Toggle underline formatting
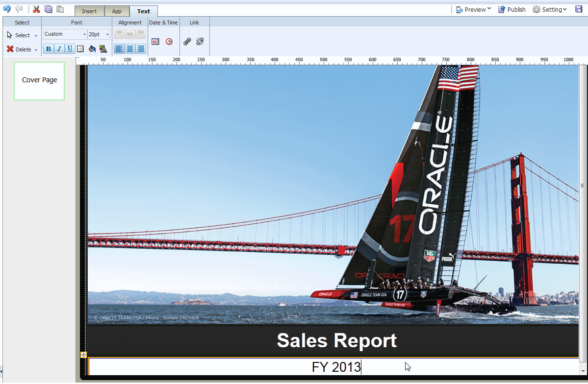This screenshot has height=384, width=588. pos(70,48)
